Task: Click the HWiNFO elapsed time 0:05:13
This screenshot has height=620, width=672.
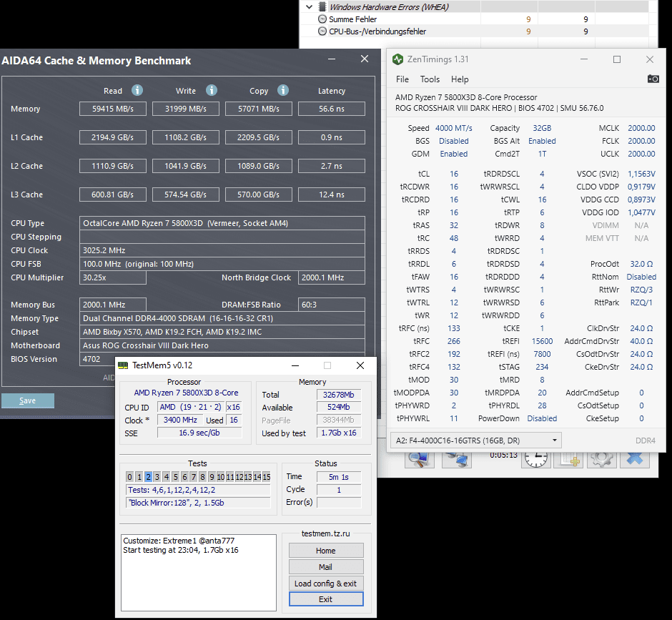Action: click(503, 455)
